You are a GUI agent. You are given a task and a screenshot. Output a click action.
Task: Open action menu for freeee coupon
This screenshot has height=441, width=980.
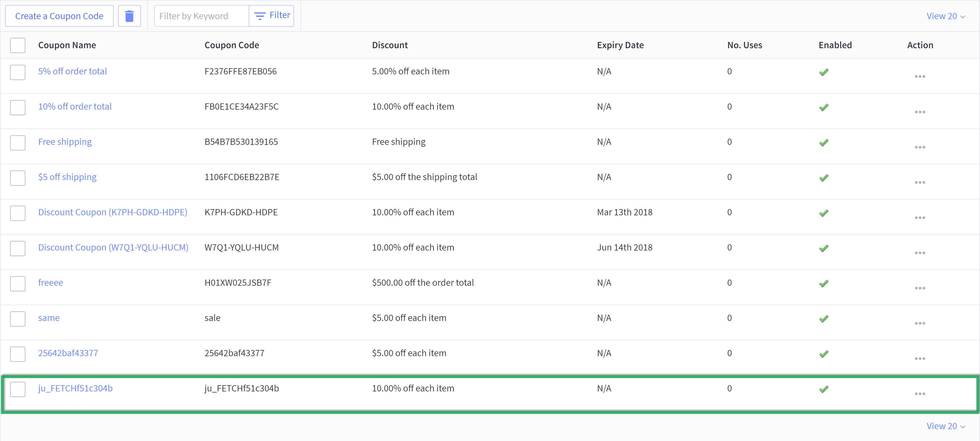click(919, 288)
